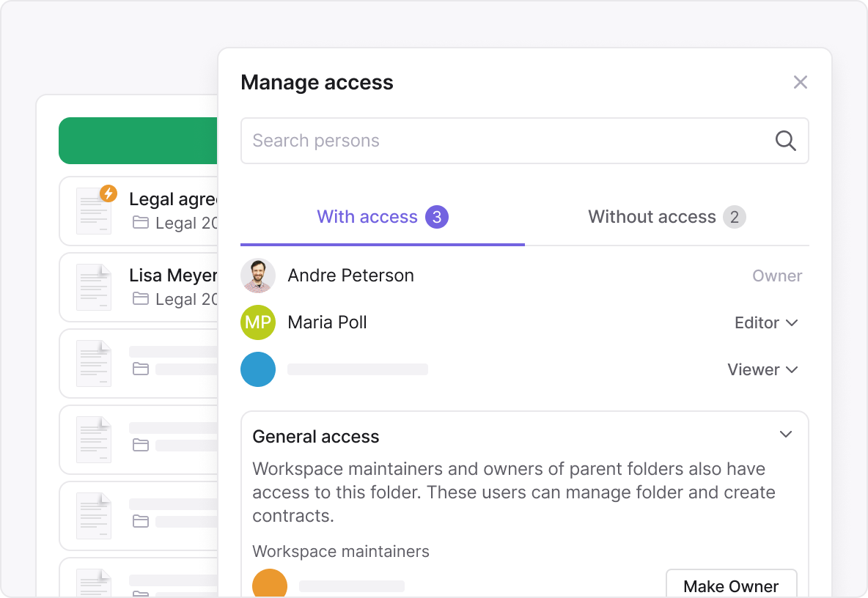Close the Manage access dialog
The width and height of the screenshot is (868, 598).
801,82
